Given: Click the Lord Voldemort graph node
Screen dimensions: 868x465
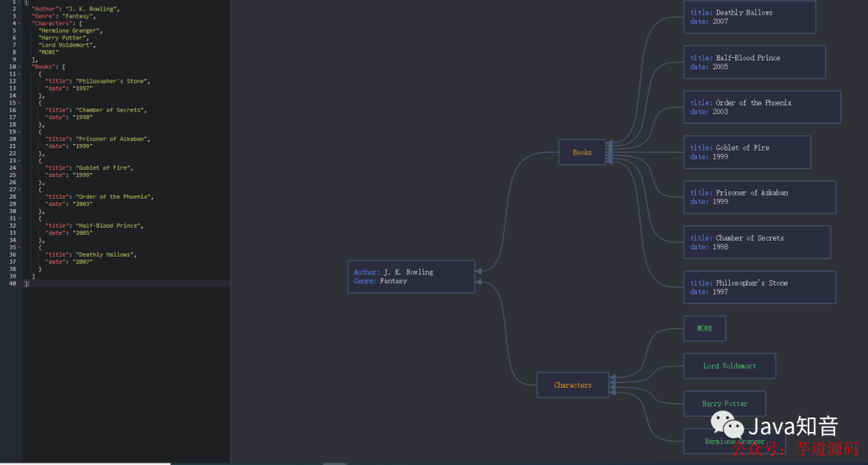Looking at the screenshot, I should coord(730,366).
